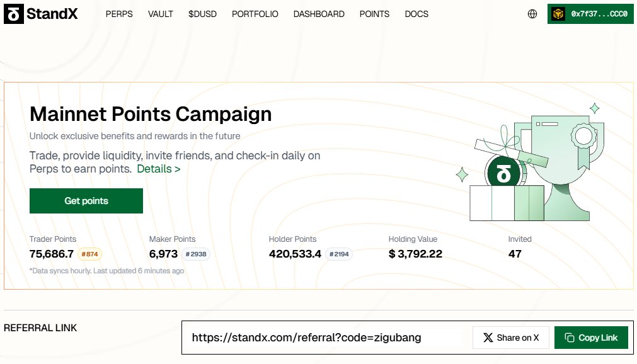The image size is (637, 364).
Task: Click the Holder Points rank badge #2194
Action: 339,254
